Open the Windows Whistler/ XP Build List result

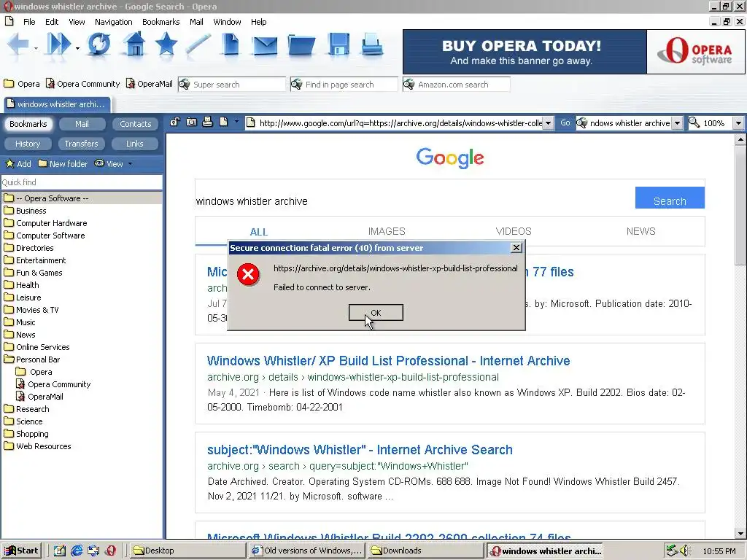coord(388,360)
